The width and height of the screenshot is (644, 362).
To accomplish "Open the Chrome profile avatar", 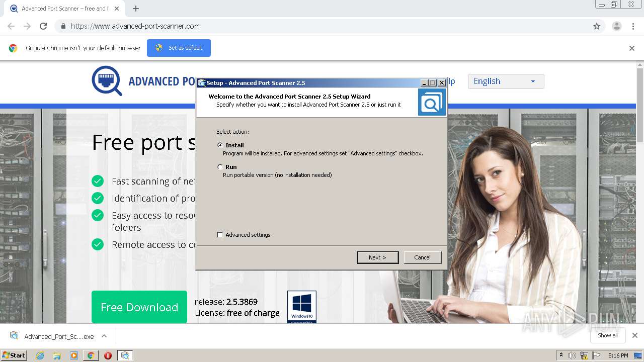I will [x=617, y=26].
